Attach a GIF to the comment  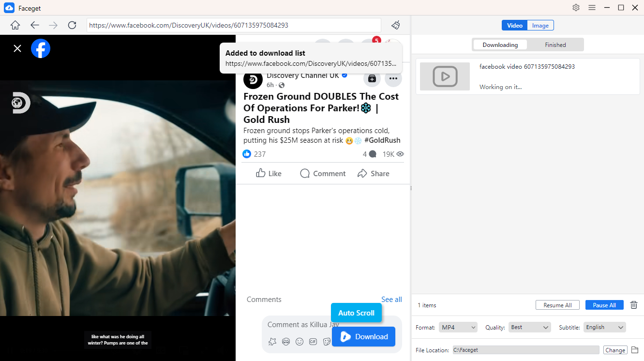[313, 342]
